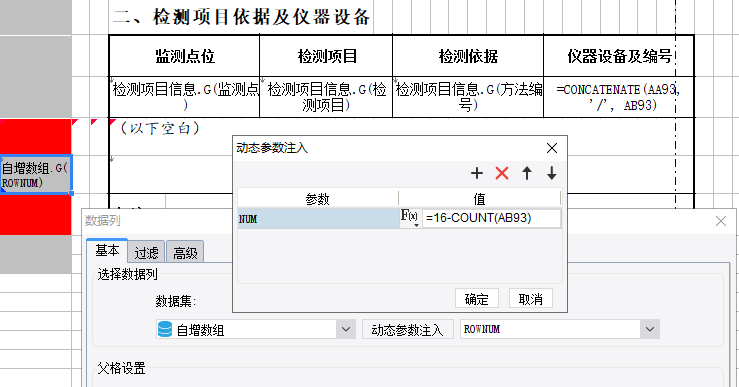Select the 检测项目信息.G(检测项目) cell
739x387 pixels.
tap(326, 97)
